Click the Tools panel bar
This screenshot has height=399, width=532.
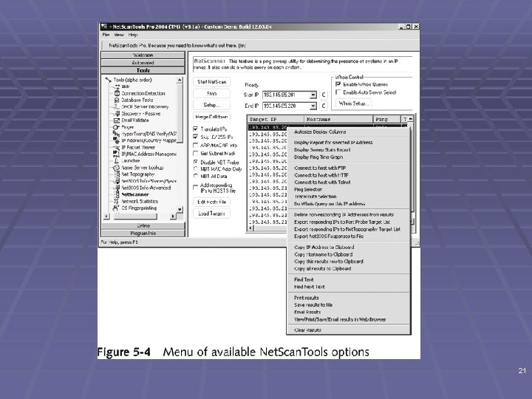click(143, 70)
